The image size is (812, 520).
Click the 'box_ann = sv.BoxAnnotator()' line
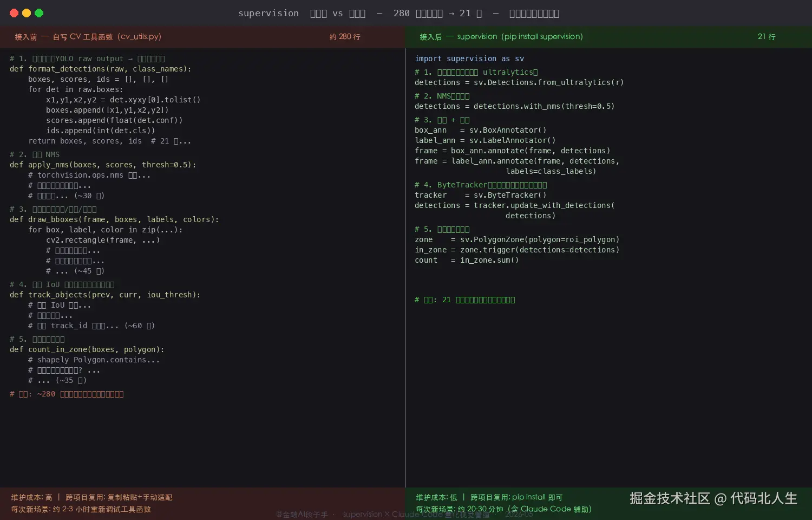(x=481, y=130)
